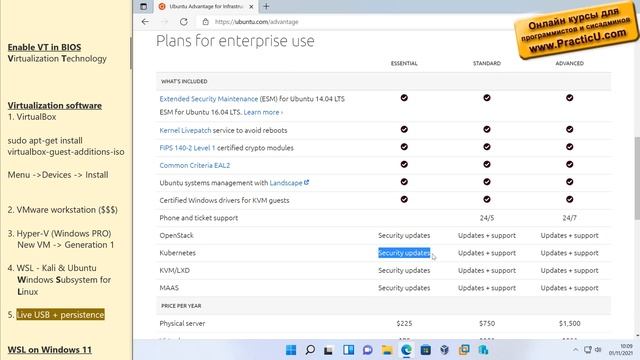Open Widgets panel from taskbar

(348, 350)
